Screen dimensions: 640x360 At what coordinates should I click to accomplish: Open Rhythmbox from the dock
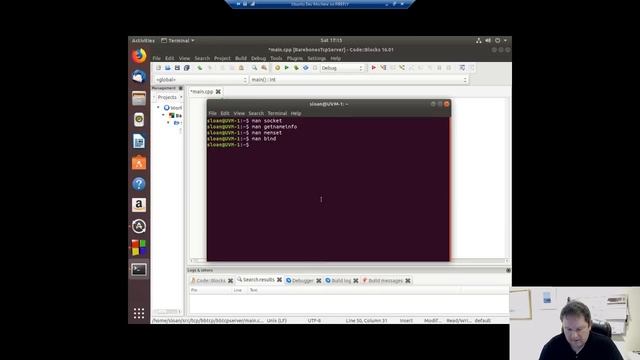(139, 120)
